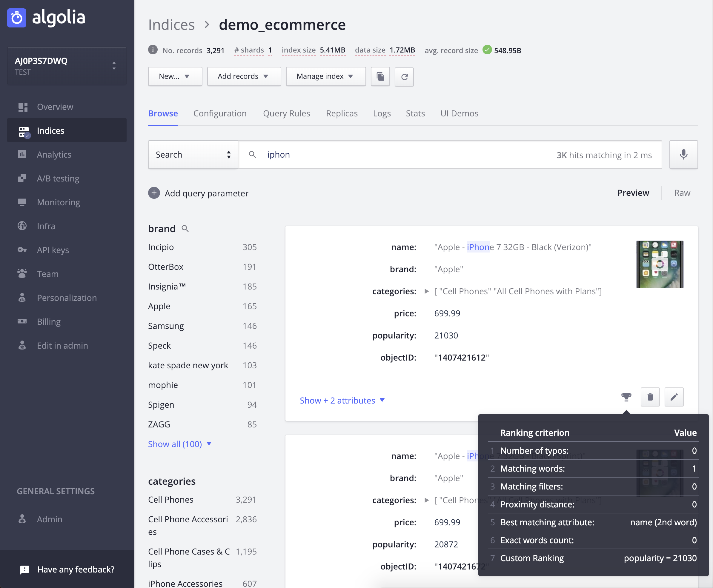Open Billing page
Viewport: 713px width, 588px height.
tap(48, 321)
